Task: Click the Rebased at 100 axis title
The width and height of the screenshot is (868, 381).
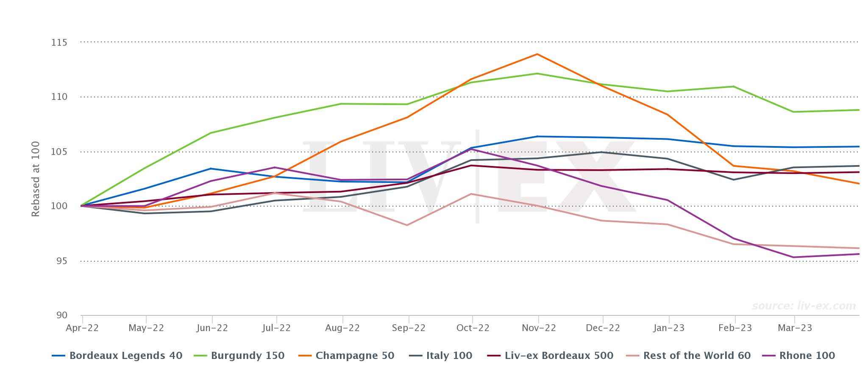Action: pyautogui.click(x=36, y=179)
